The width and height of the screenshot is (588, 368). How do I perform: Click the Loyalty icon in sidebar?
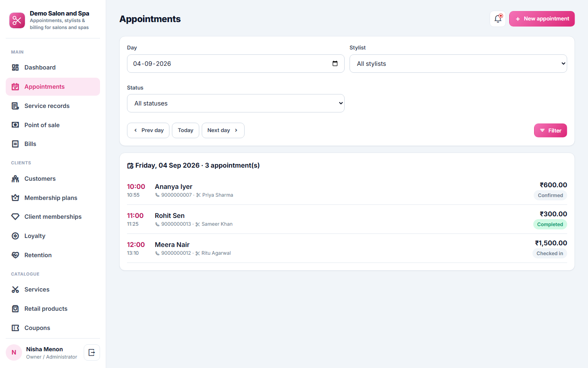16,236
